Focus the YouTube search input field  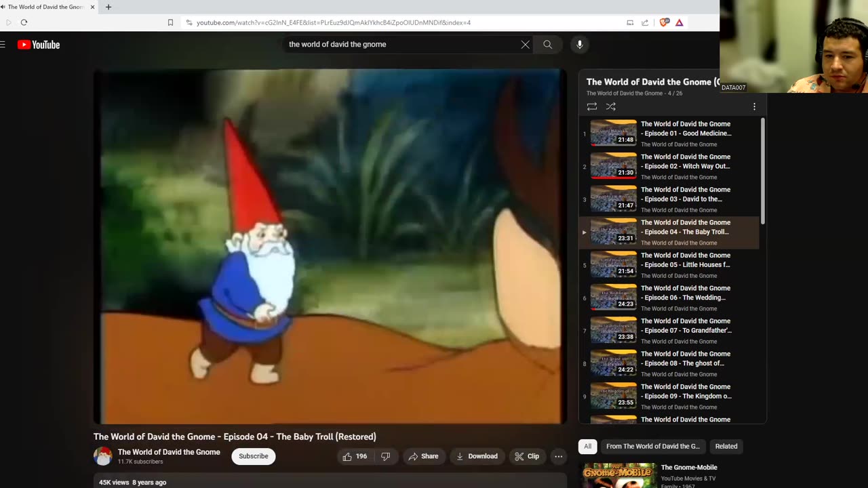401,45
